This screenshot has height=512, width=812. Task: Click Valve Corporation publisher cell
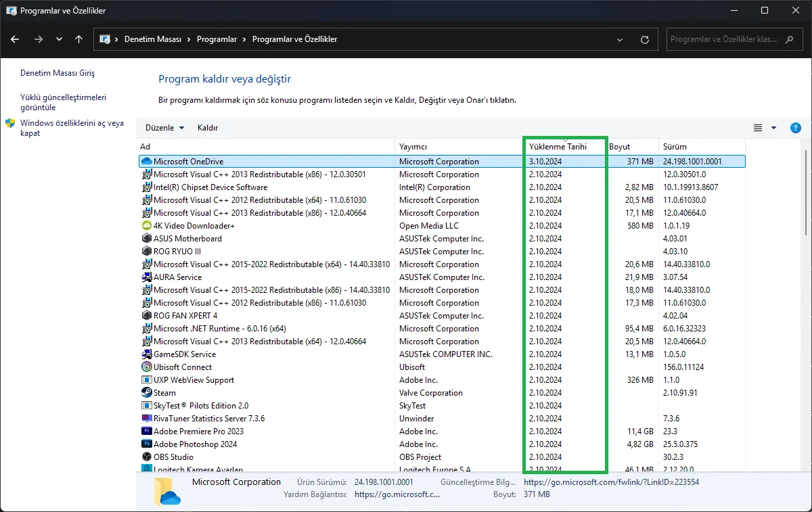pos(431,393)
